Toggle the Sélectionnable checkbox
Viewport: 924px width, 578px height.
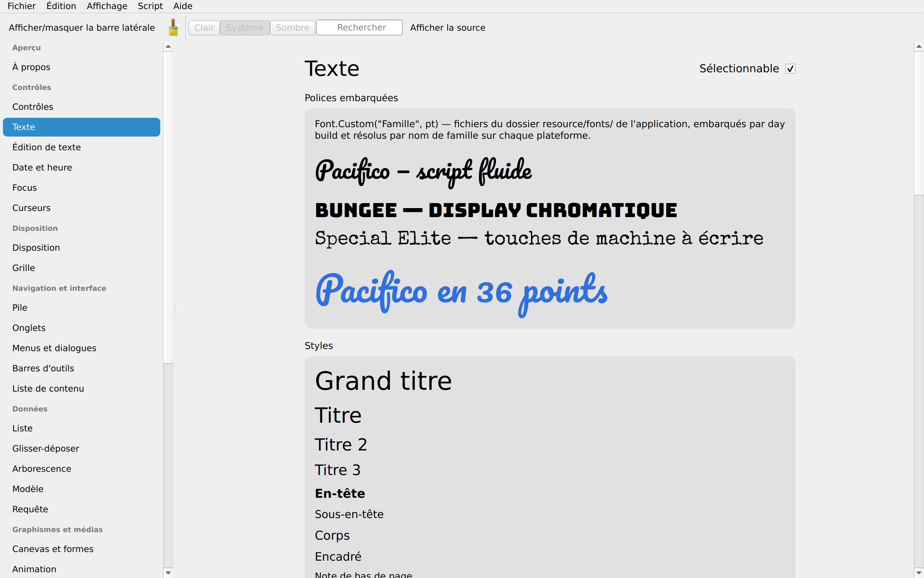[x=790, y=69]
